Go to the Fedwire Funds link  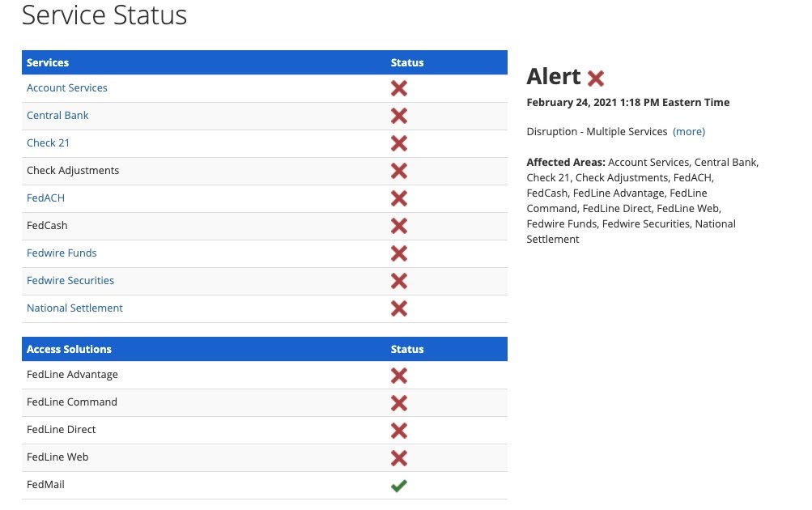(62, 253)
